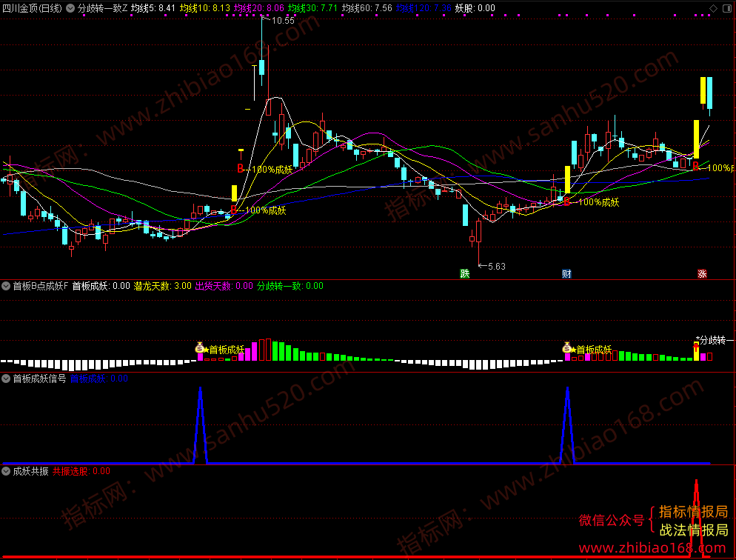Select the 首板成妖信号 indicator name
This screenshot has width=736, height=560.
click(39, 379)
